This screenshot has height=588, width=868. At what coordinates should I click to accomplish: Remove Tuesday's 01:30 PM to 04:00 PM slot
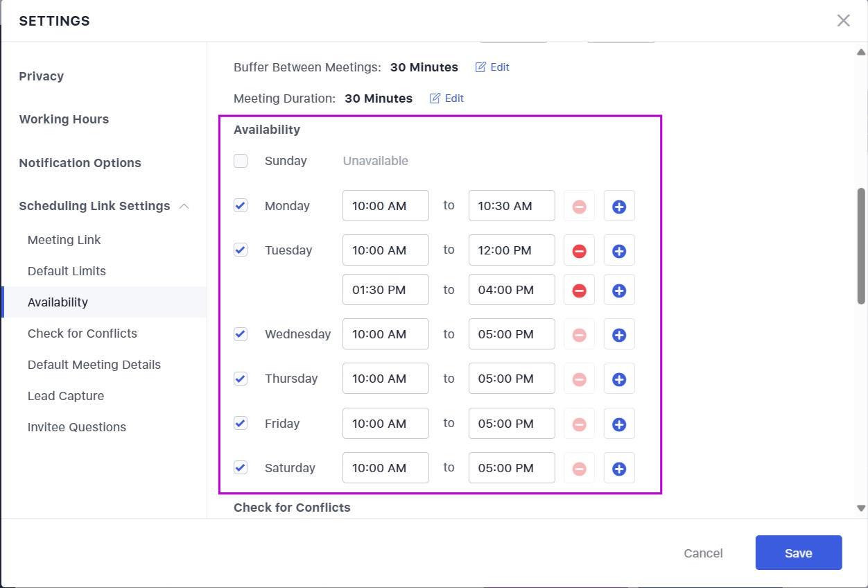(579, 291)
